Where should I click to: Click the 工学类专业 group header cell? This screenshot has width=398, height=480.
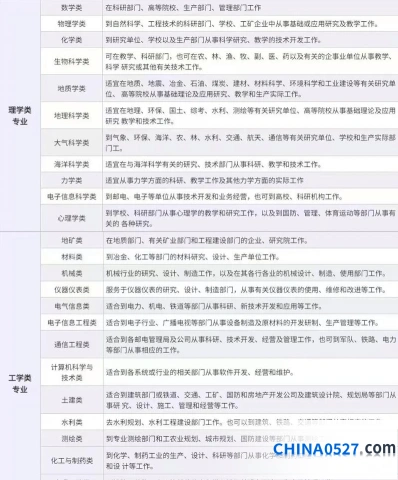coord(20,383)
